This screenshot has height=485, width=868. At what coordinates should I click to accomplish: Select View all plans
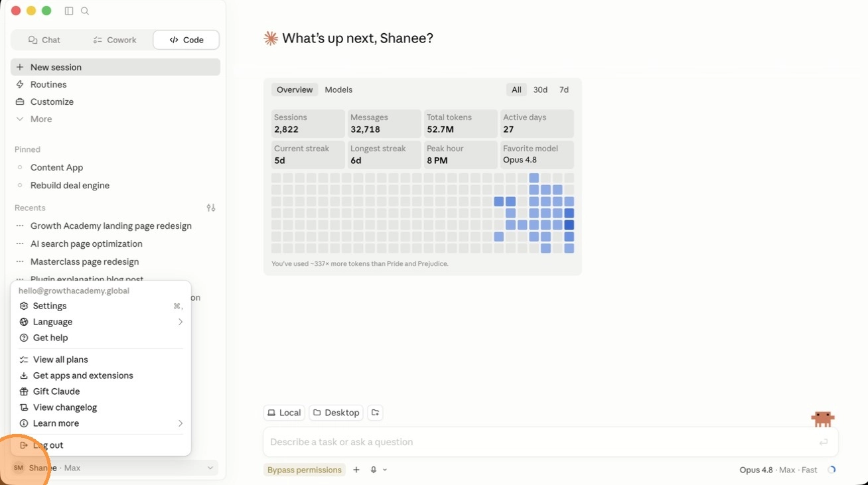(101, 360)
